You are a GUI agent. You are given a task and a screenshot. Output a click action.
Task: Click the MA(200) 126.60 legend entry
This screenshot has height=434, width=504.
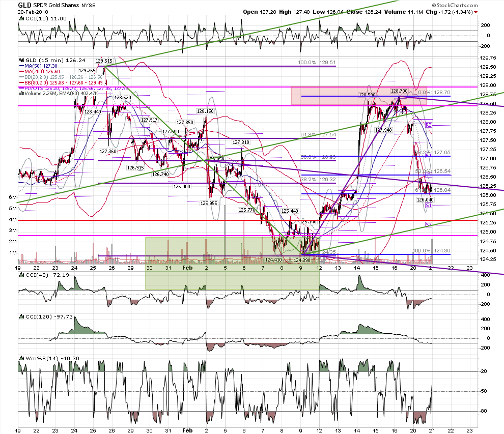[40, 72]
